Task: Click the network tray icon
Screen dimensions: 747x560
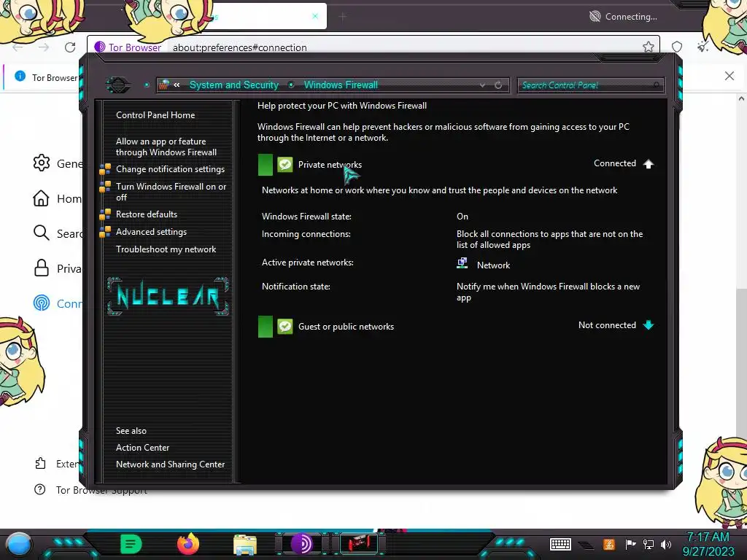Action: point(649,544)
